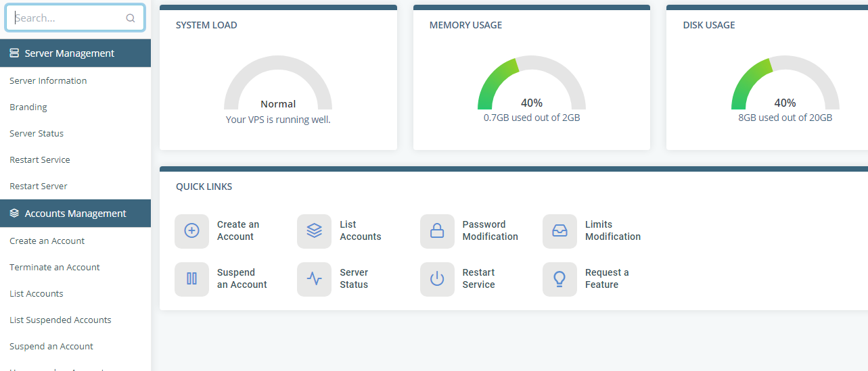Open the Server Status quick link text

[x=354, y=278]
